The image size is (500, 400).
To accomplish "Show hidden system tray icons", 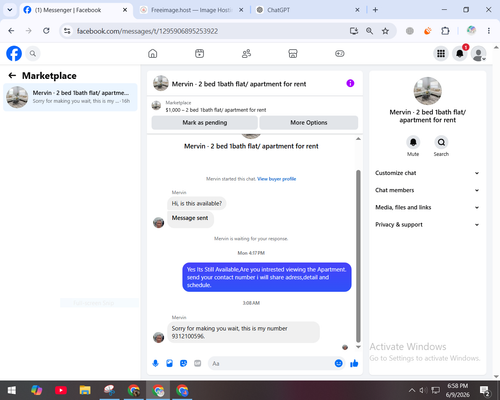I will click(x=412, y=390).
